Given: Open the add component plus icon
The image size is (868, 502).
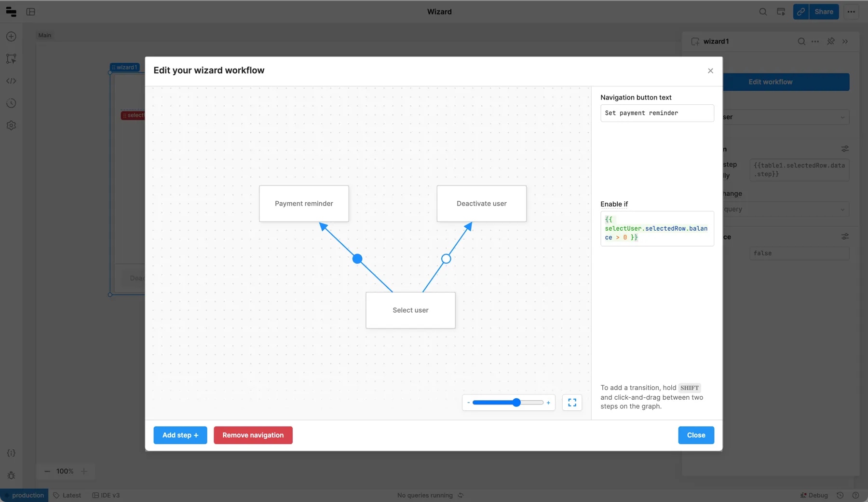Looking at the screenshot, I should (11, 37).
